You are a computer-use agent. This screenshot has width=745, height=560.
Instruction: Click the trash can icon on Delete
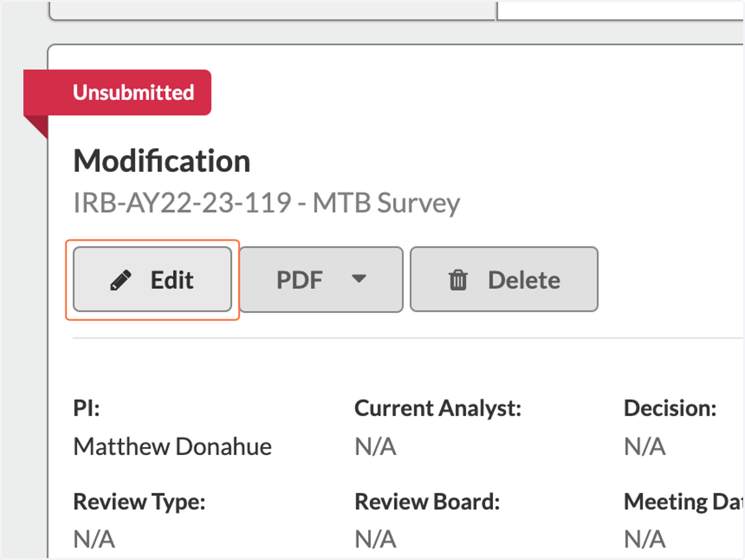458,281
